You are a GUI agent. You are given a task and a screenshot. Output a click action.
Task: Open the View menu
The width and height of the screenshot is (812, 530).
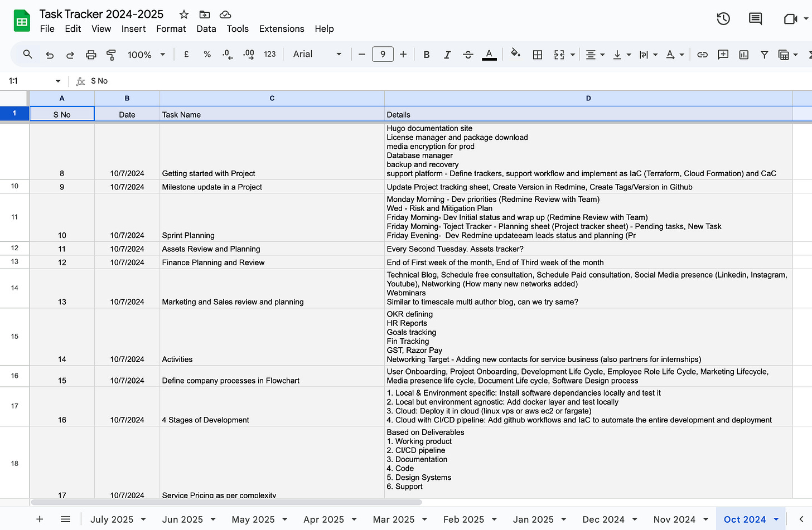point(101,29)
